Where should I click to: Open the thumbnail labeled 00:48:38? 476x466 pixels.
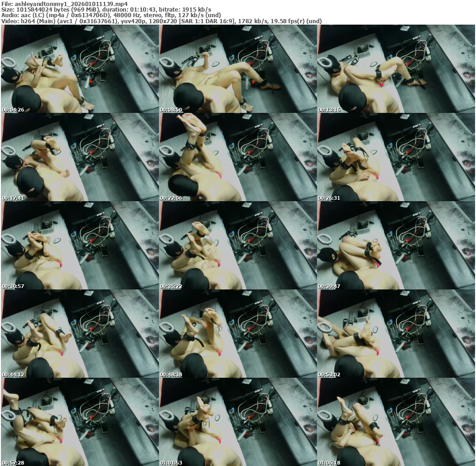point(238,334)
